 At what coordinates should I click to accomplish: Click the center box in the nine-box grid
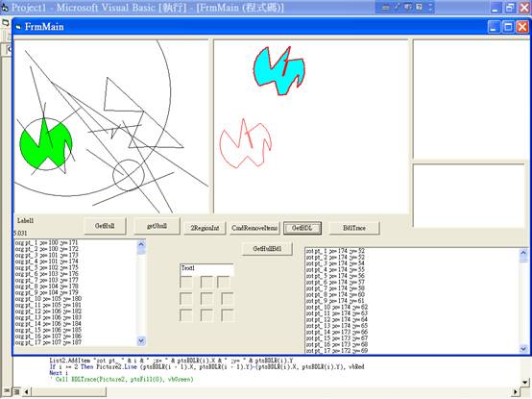tap(206, 299)
